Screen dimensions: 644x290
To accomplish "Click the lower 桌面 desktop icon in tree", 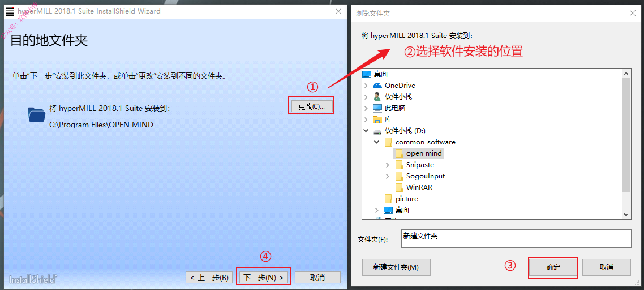I will click(388, 210).
